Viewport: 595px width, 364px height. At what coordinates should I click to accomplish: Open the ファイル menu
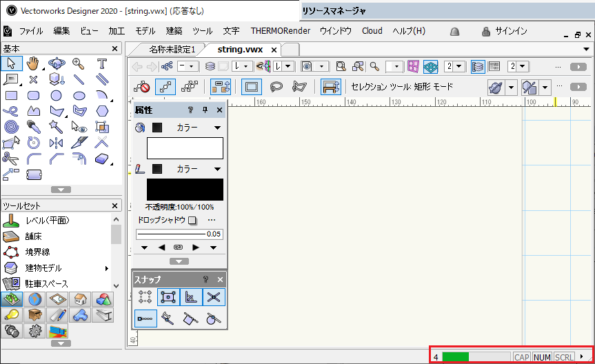pyautogui.click(x=31, y=31)
